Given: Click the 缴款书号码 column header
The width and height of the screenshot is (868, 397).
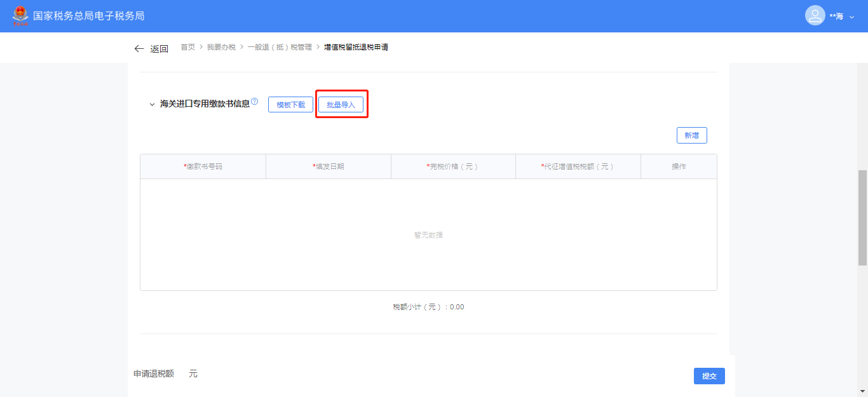Looking at the screenshot, I should (x=203, y=166).
